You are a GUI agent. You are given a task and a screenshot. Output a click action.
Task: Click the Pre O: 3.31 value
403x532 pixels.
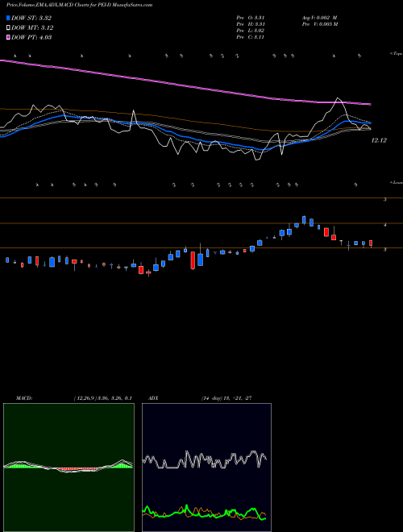[251, 18]
